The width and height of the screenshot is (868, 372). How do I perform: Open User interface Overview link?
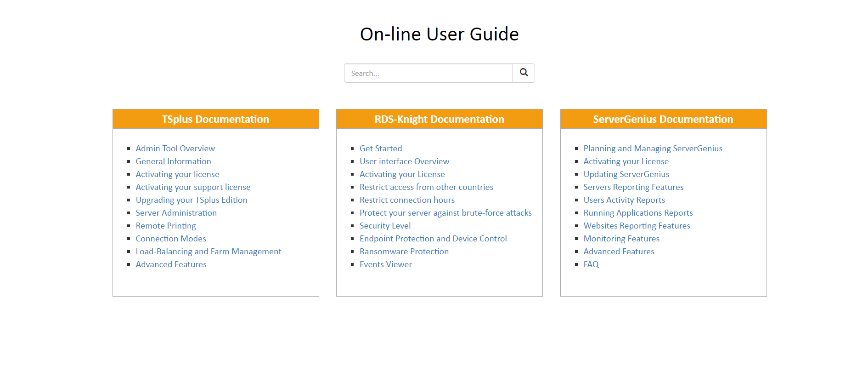coord(405,161)
